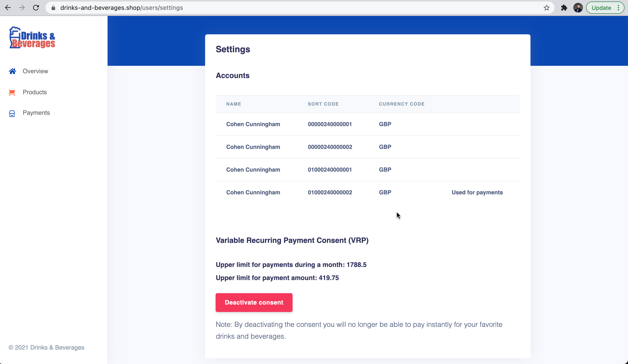Open the Payments menu item
Screen dimensions: 628x364
click(36, 113)
